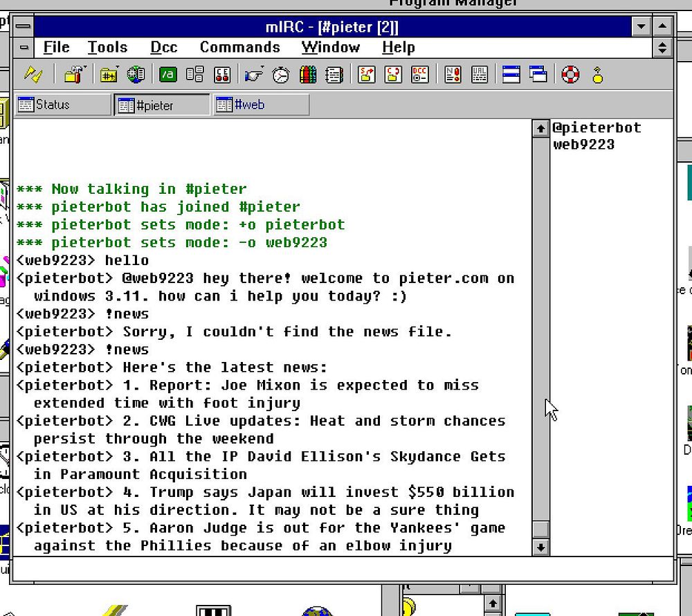Click the chat scrollbar up arrow
Screen dimensions: 692x616
[540, 129]
